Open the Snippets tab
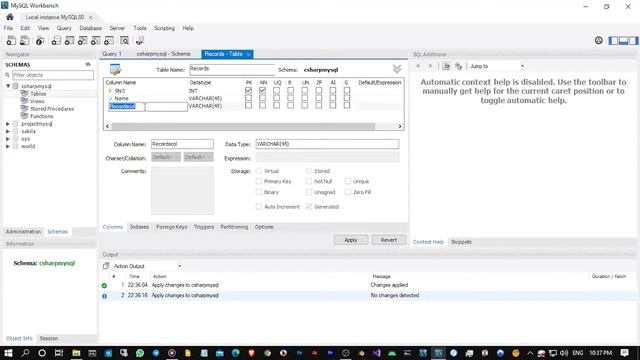This screenshot has width=640, height=360. click(x=461, y=242)
